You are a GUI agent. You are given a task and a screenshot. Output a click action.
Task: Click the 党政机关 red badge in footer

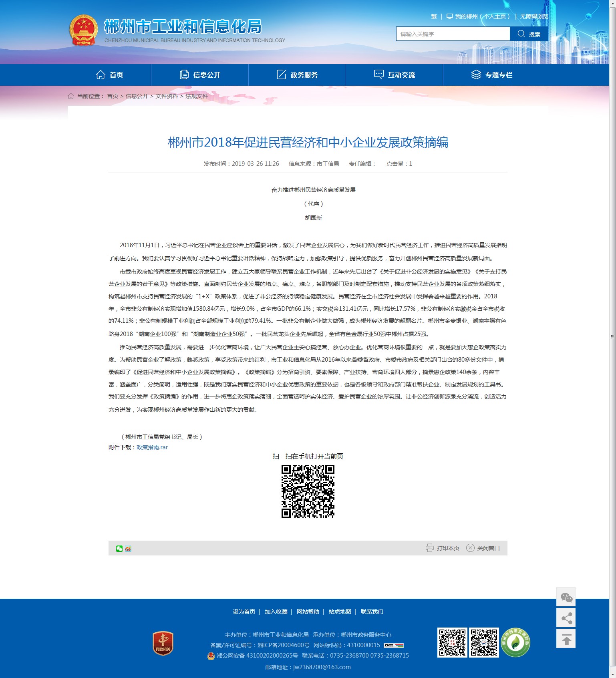click(163, 644)
